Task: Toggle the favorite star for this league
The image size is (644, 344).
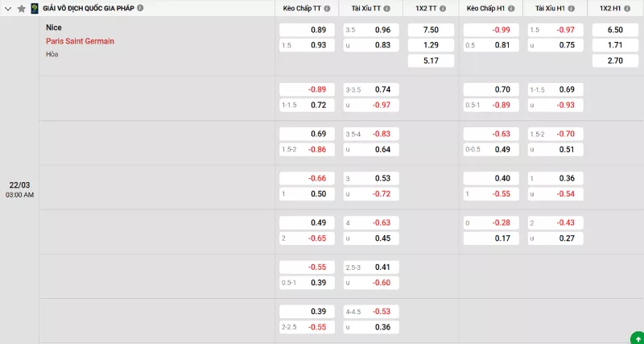Action: 22,8
